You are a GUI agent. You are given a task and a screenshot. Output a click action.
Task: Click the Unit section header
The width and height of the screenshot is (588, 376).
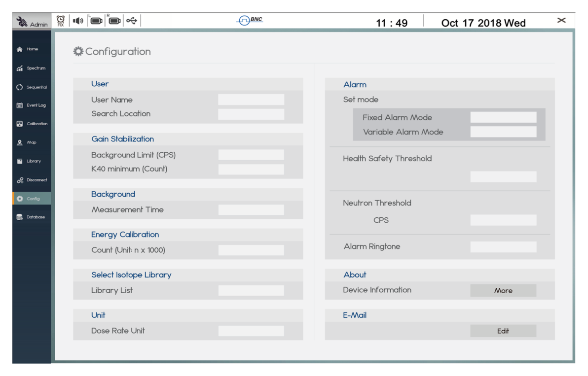[x=98, y=315]
